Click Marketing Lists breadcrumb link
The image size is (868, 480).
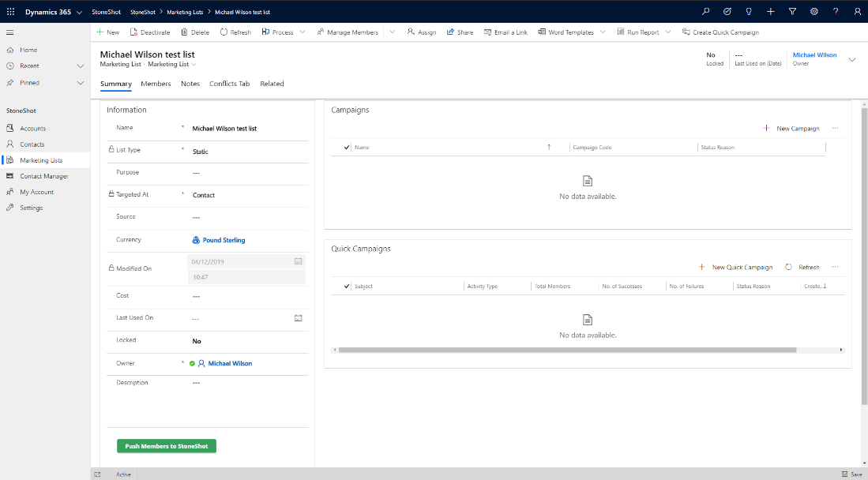185,12
